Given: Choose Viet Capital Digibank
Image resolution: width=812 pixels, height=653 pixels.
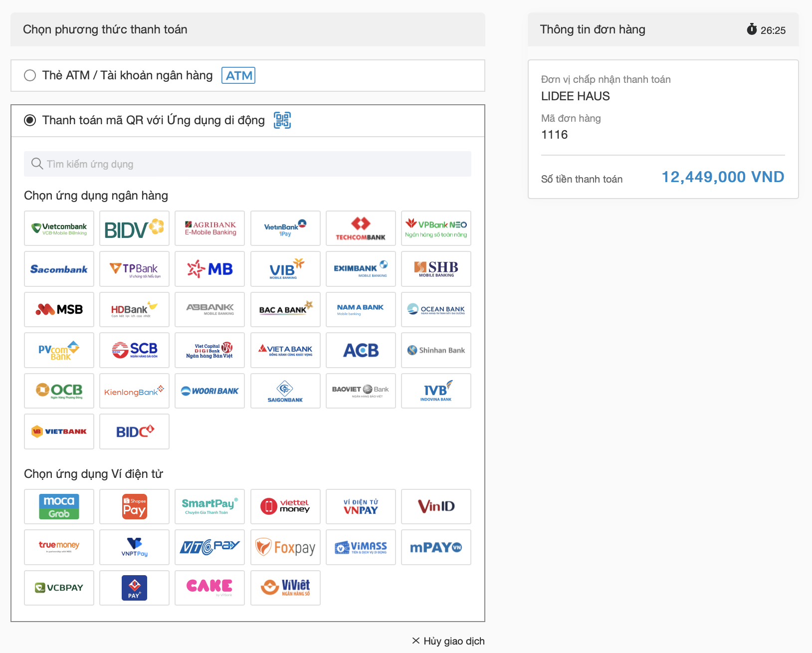Looking at the screenshot, I should [209, 350].
